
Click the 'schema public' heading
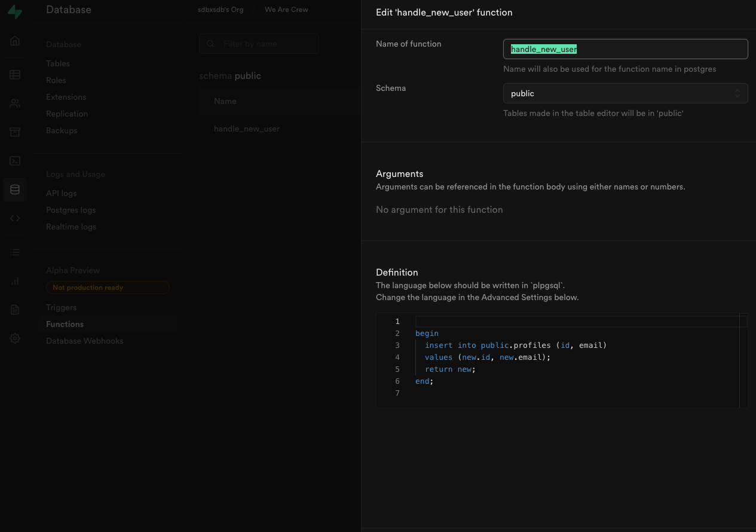click(x=230, y=76)
